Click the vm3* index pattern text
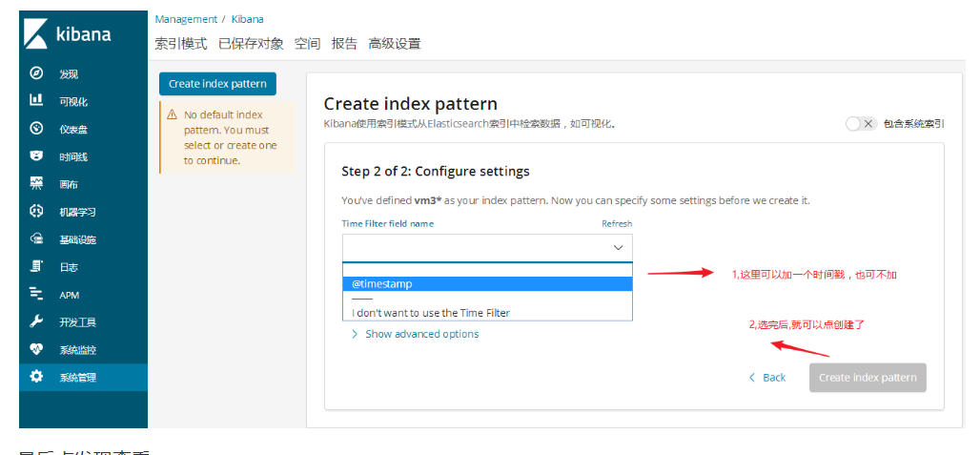The image size is (980, 455). pos(428,201)
